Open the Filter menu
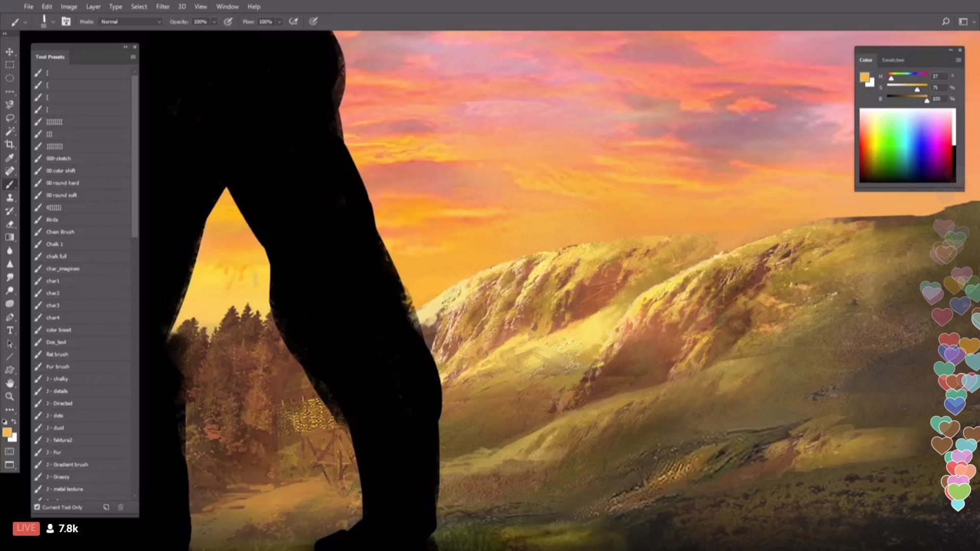Screen dimensions: 980x551 tap(162, 7)
